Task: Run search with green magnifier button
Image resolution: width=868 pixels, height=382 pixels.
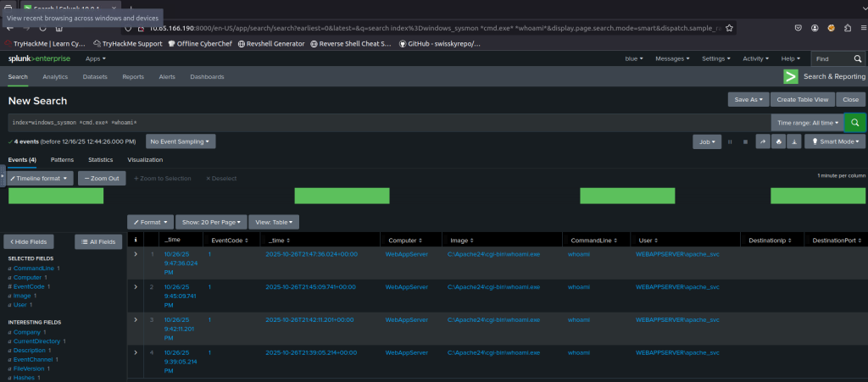Action: click(854, 122)
